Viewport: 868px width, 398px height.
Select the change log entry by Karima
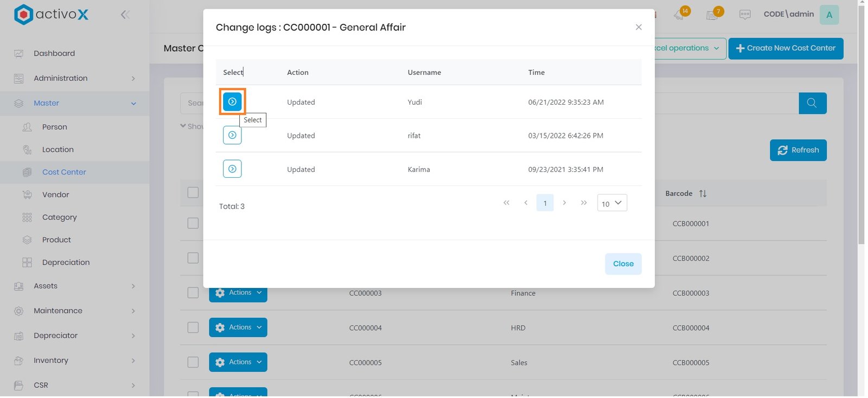click(x=232, y=169)
